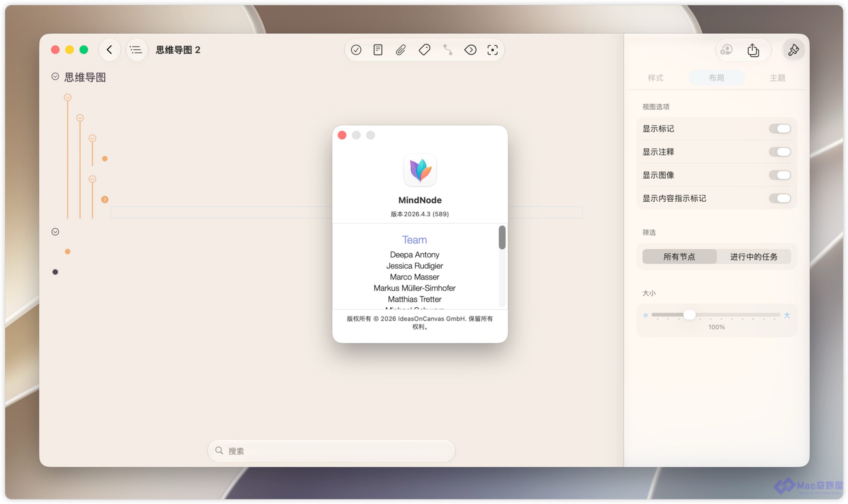
Task: Select the 所有节点 filter option
Action: (x=679, y=256)
